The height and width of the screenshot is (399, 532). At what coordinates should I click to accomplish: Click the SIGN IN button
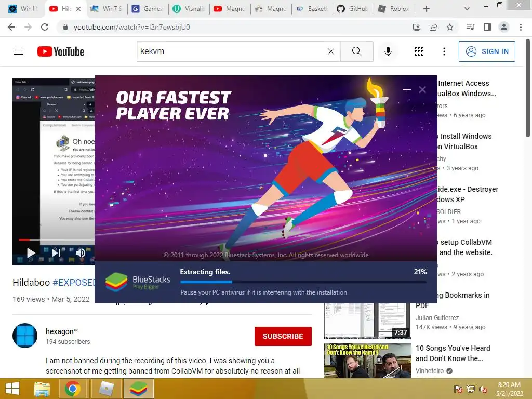click(487, 51)
